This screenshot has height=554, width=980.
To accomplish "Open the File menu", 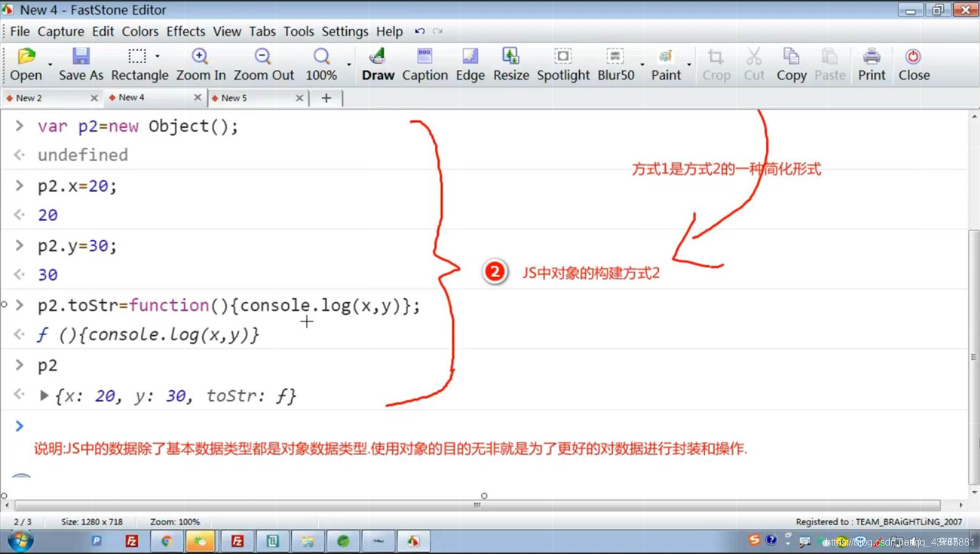I will coord(20,31).
